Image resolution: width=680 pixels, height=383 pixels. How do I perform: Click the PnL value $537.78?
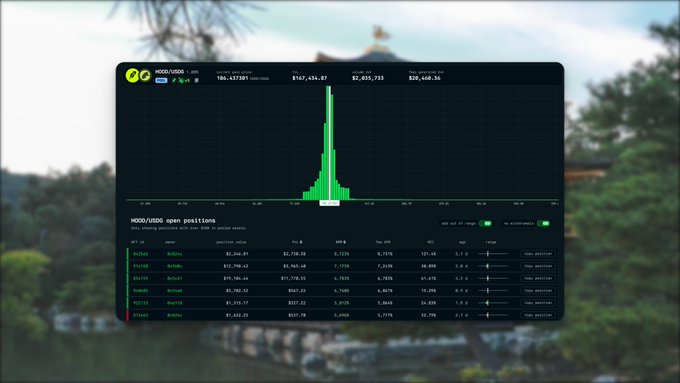297,315
